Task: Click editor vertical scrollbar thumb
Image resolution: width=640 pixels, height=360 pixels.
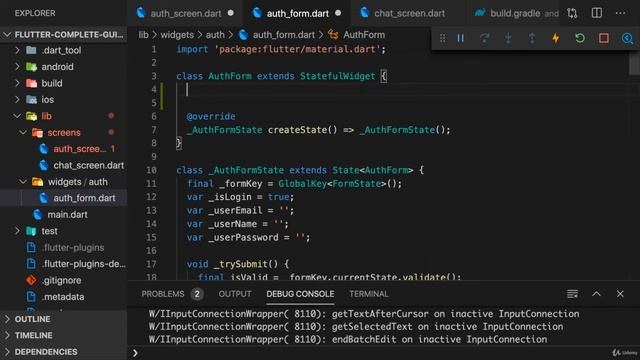Action: click(634, 64)
